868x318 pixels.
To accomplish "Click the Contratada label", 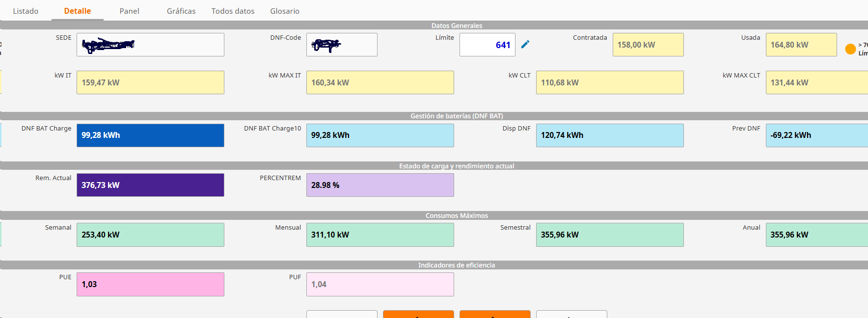I will pos(590,37).
